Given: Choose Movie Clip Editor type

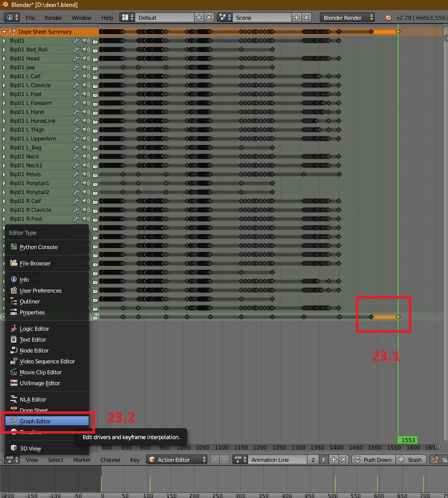Looking at the screenshot, I should 47,372.
